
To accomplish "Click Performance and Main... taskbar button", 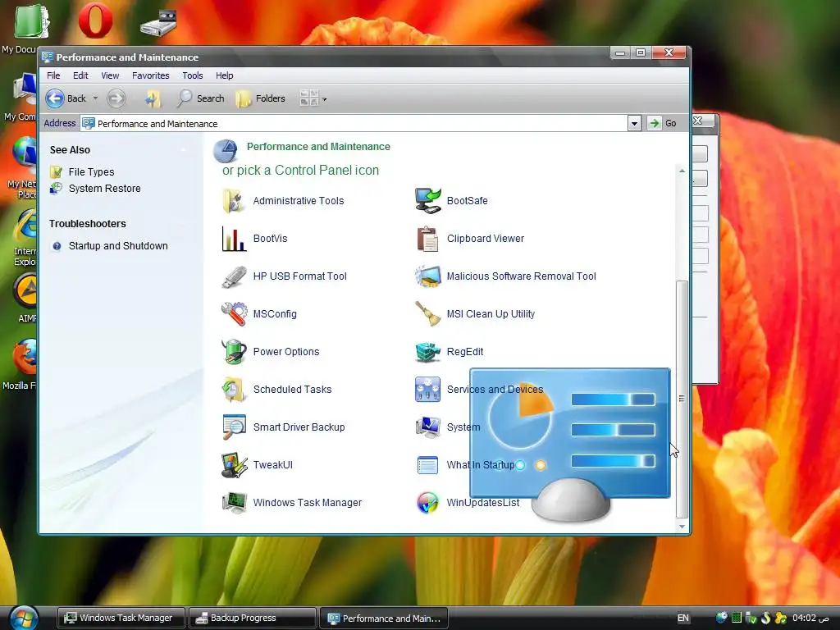I will 383,619.
